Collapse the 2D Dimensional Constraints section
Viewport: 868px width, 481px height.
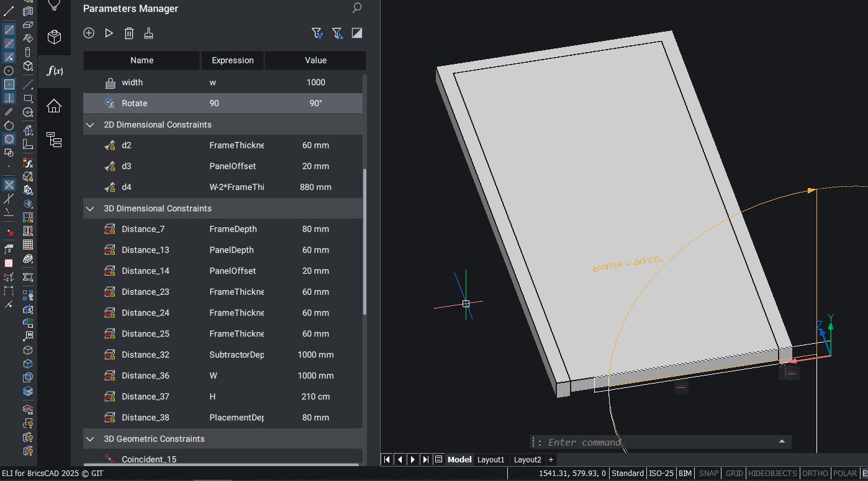[x=91, y=125]
